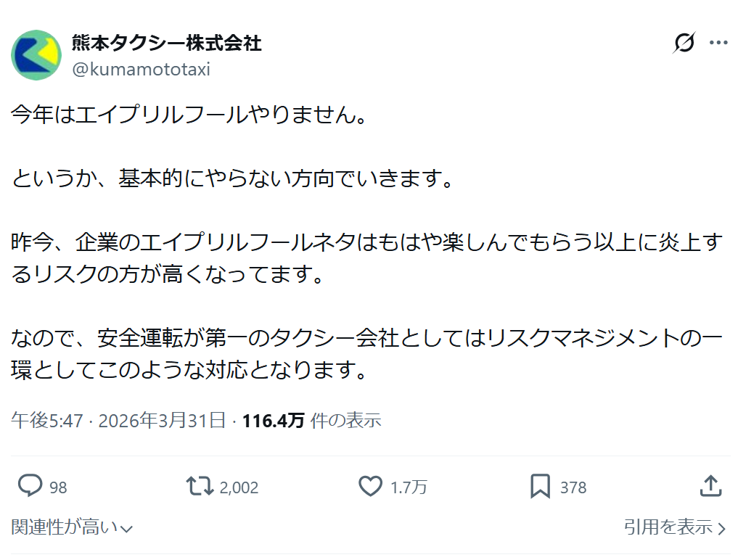This screenshot has width=738, height=560.
Task: Open the Grok icon at top right
Action: click(684, 44)
